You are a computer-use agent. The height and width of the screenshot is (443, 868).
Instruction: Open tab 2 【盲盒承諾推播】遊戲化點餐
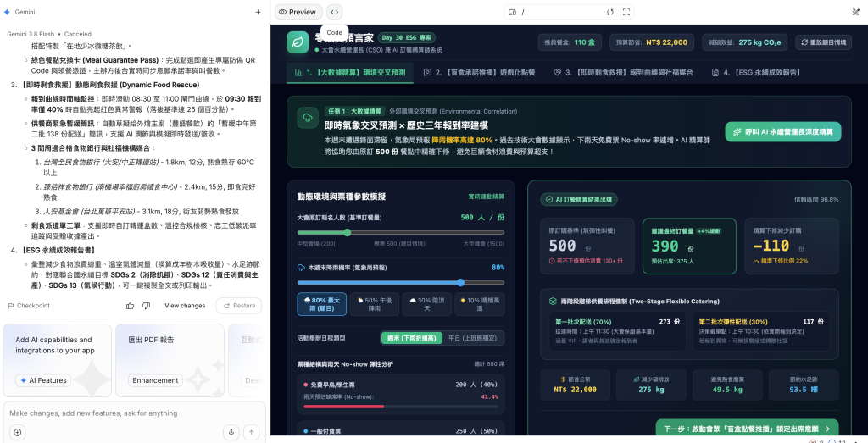pos(480,73)
